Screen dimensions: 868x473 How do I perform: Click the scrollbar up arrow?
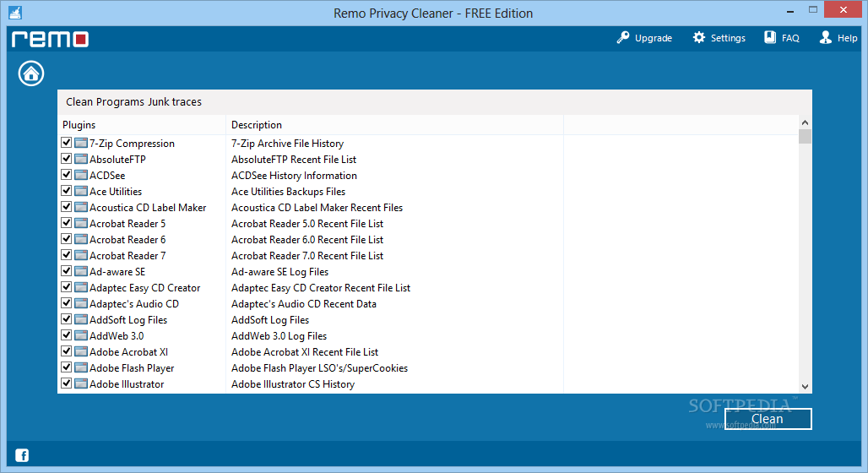[805, 122]
